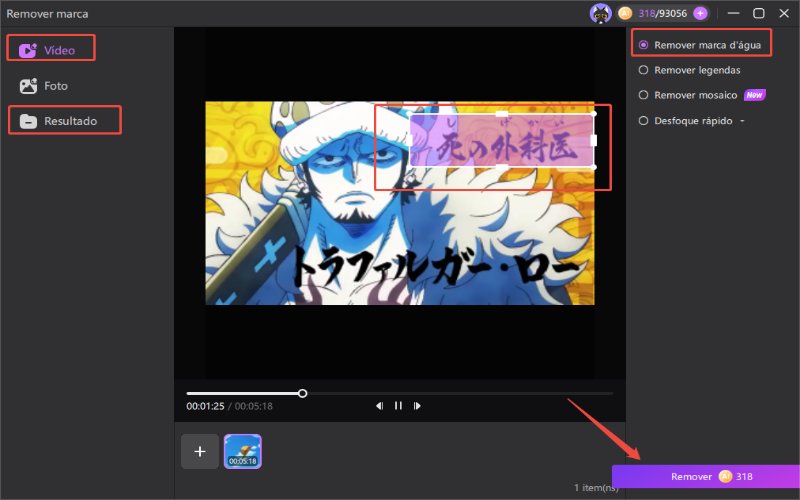The image size is (800, 500).
Task: Click the purple watermark selection box
Action: point(502,140)
